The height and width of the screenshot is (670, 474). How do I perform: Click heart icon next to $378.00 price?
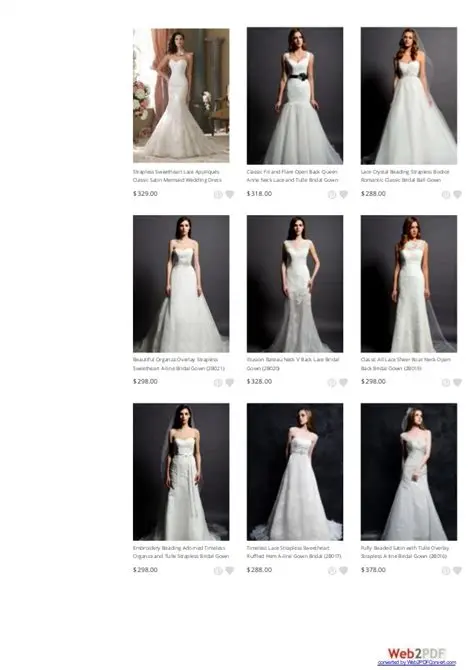(457, 570)
